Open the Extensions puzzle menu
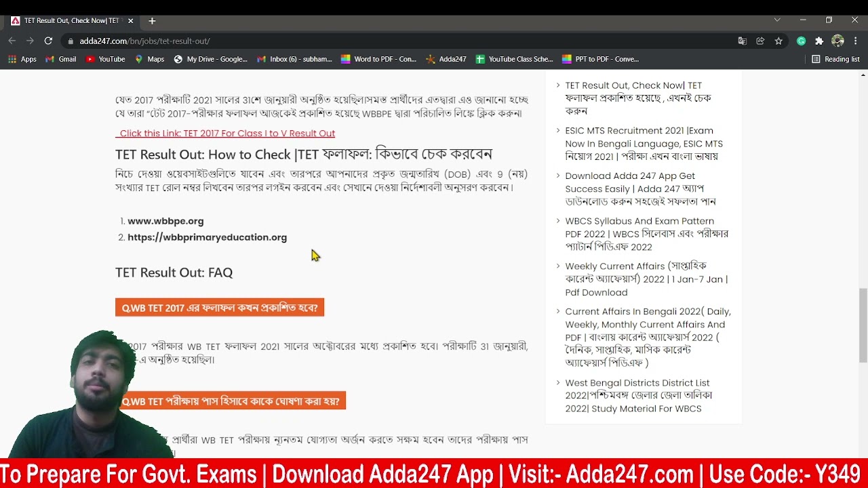Screen dimensions: 868x488 pos(819,41)
